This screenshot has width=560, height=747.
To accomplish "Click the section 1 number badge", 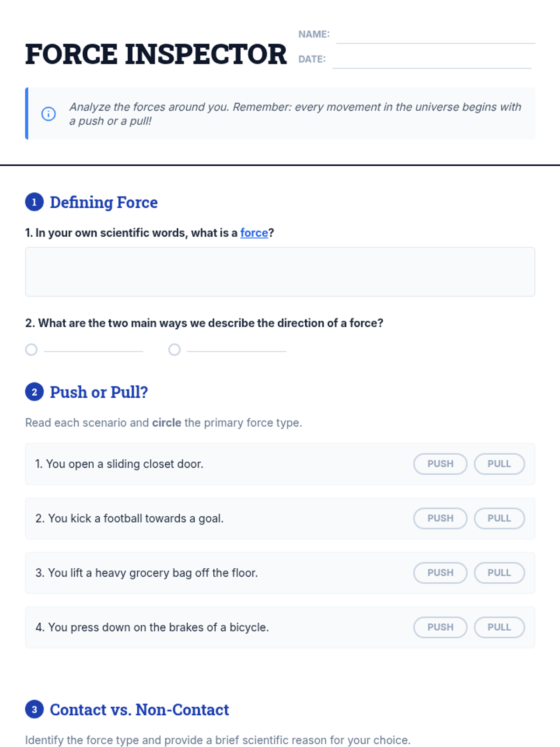I will 34,202.
